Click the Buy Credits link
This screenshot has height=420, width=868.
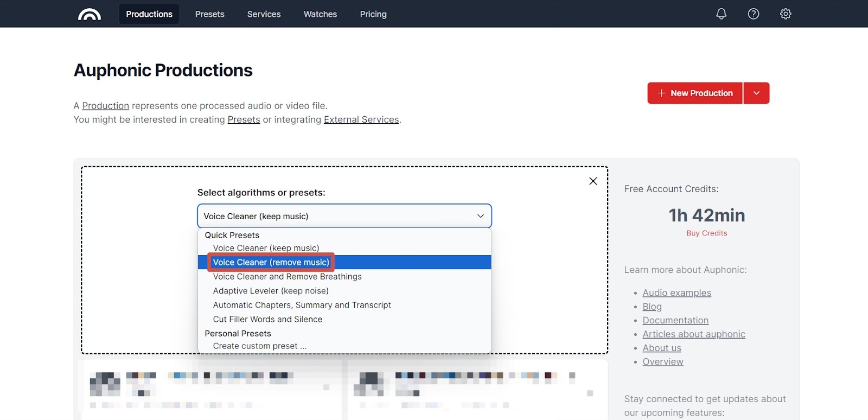[706, 233]
